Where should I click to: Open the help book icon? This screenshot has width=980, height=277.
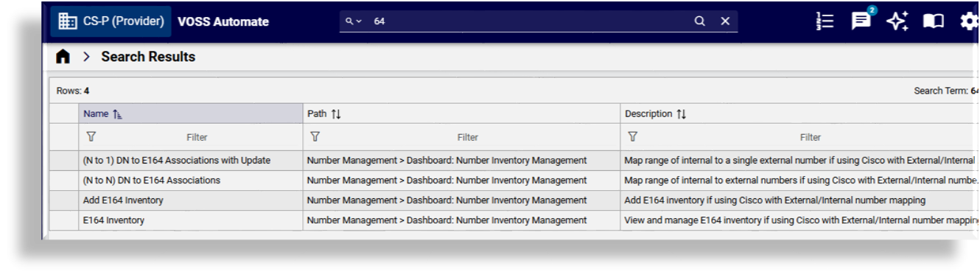[x=934, y=21]
